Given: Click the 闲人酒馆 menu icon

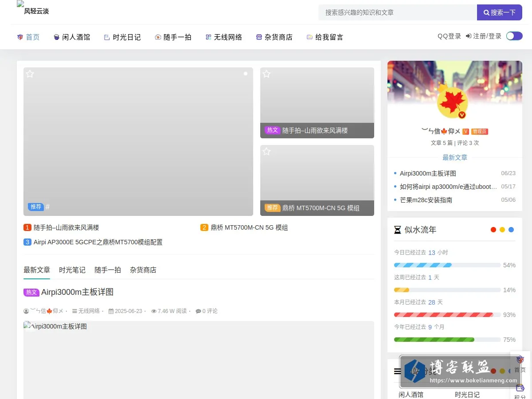Looking at the screenshot, I should [x=56, y=37].
